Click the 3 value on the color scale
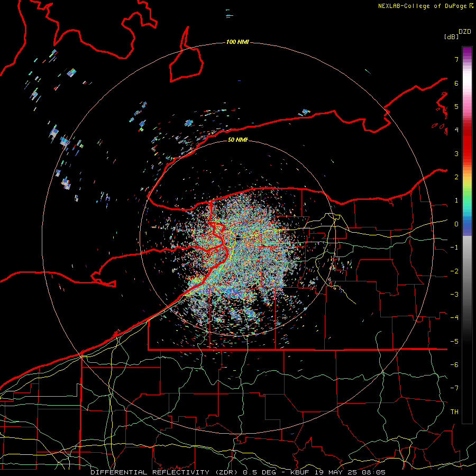 (x=456, y=153)
